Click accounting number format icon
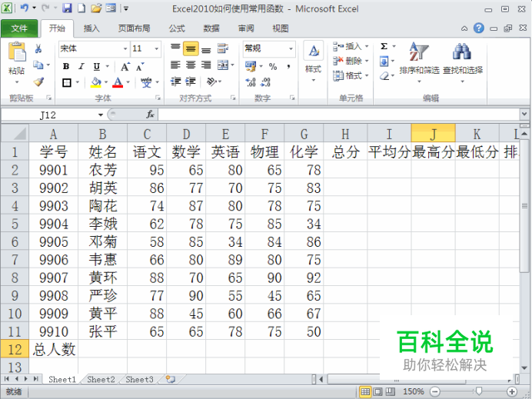The height and width of the screenshot is (399, 532). (x=251, y=66)
